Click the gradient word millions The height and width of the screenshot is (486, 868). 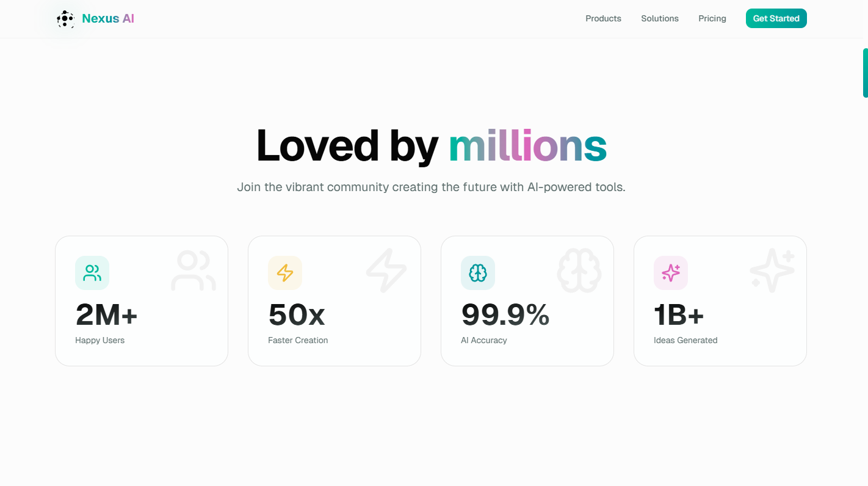coord(527,147)
